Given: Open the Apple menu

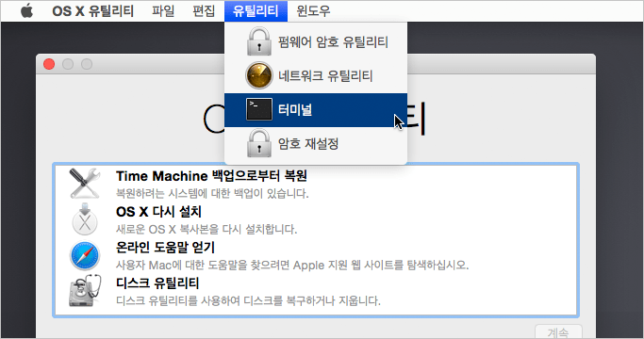Looking at the screenshot, I should coord(26,11).
